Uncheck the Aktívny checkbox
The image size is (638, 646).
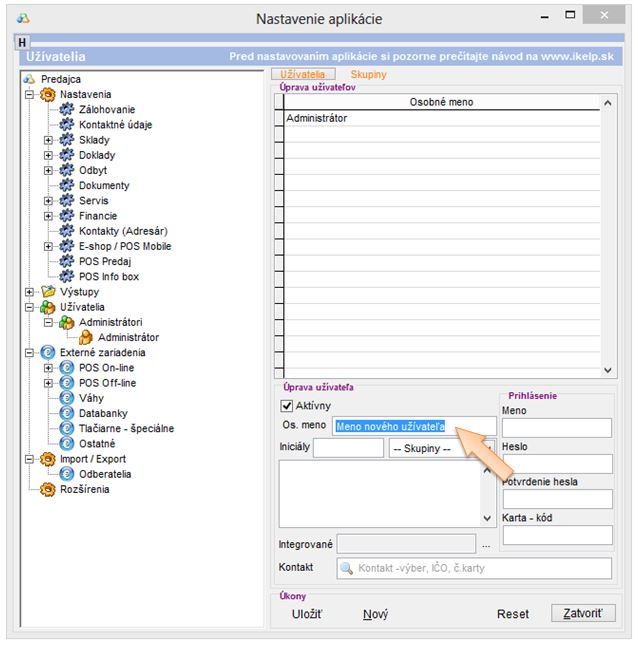click(287, 406)
